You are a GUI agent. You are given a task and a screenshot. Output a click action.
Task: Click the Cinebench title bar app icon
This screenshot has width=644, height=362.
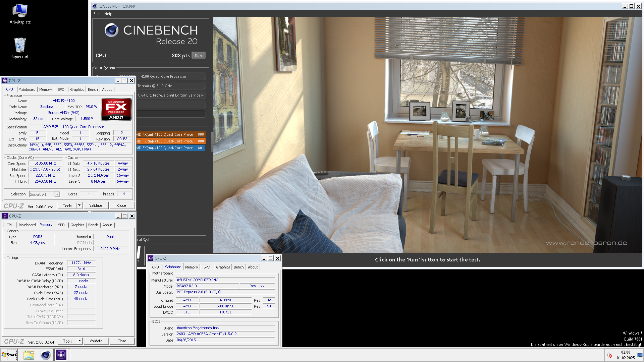click(95, 6)
